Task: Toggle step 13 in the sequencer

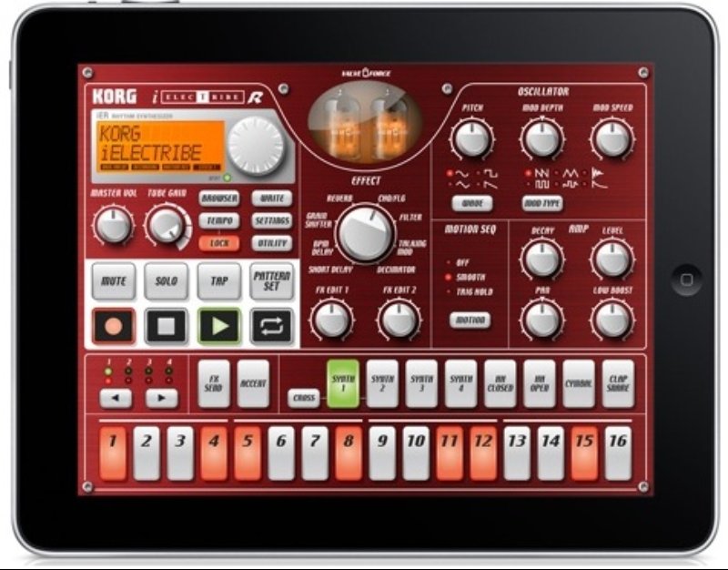Action: (x=517, y=453)
